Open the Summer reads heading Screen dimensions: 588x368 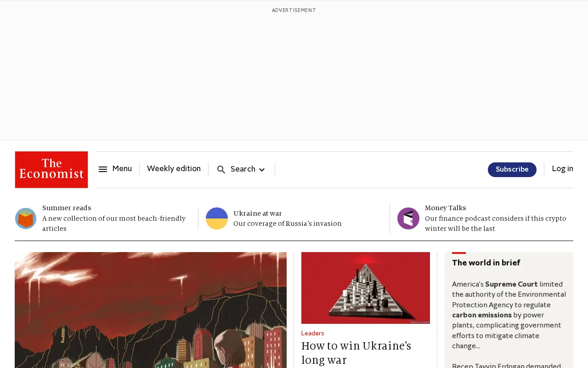(67, 208)
